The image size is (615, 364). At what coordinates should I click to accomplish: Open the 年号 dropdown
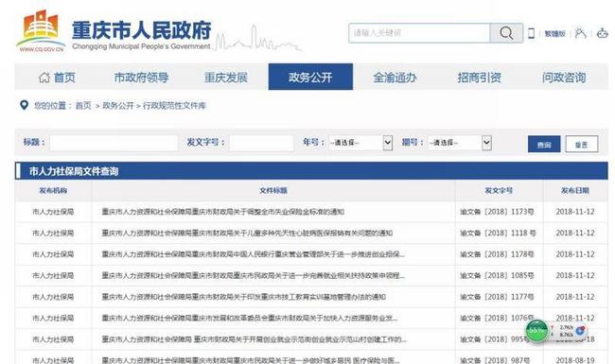point(360,143)
